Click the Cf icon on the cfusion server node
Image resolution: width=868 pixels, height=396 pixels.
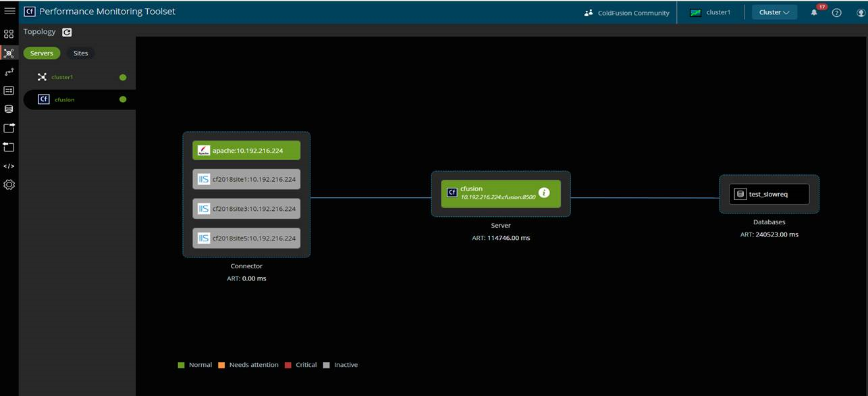tap(452, 193)
